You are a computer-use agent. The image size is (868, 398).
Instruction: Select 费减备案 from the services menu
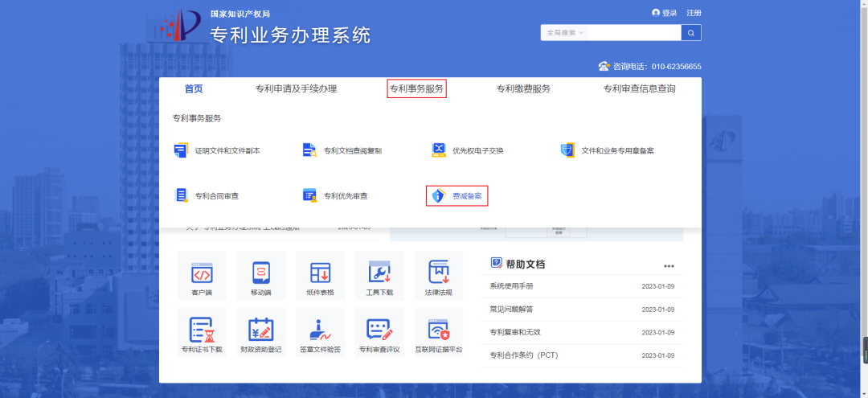[x=457, y=195]
